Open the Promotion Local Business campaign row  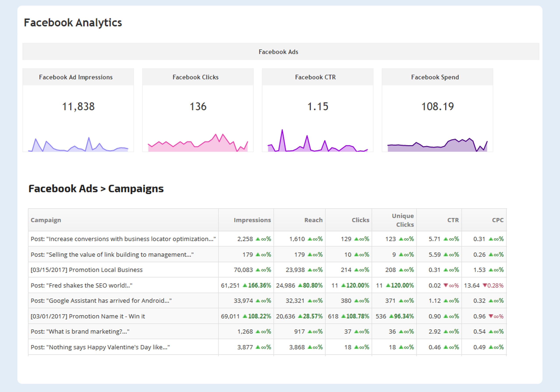pyautogui.click(x=86, y=270)
